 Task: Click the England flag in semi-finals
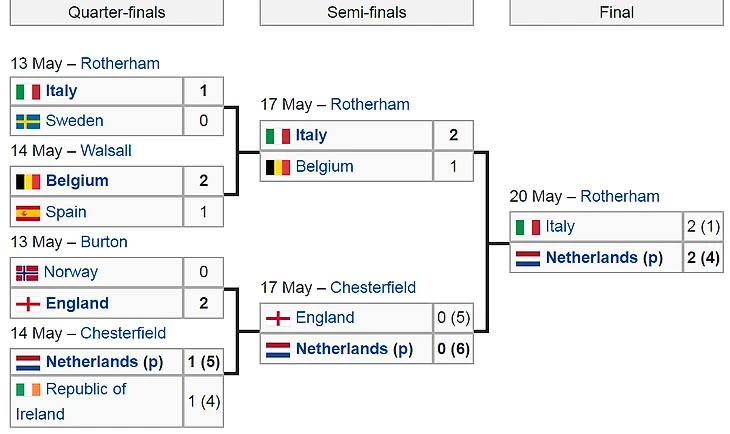278,318
